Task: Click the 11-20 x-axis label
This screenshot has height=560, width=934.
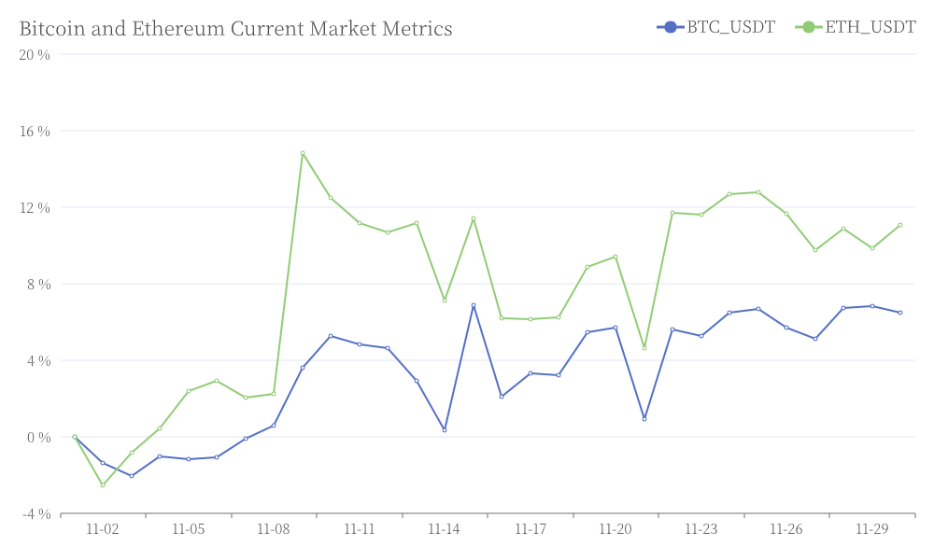Action: 616,529
